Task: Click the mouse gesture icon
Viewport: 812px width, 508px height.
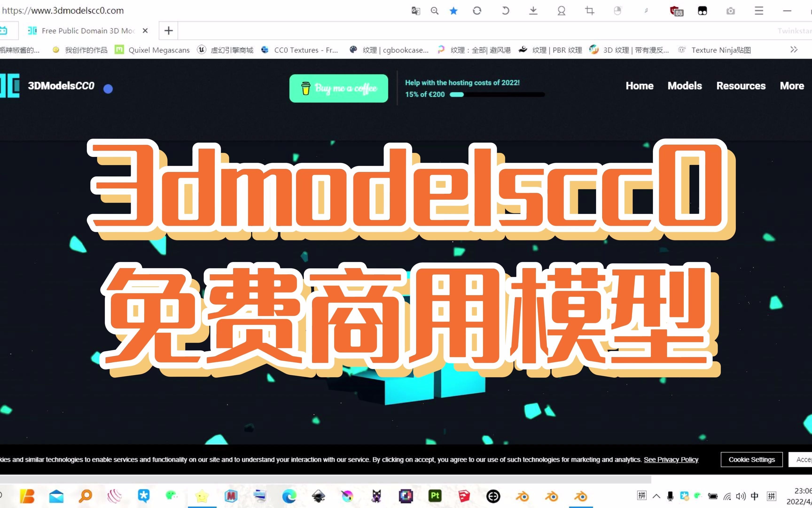Action: 617,11
